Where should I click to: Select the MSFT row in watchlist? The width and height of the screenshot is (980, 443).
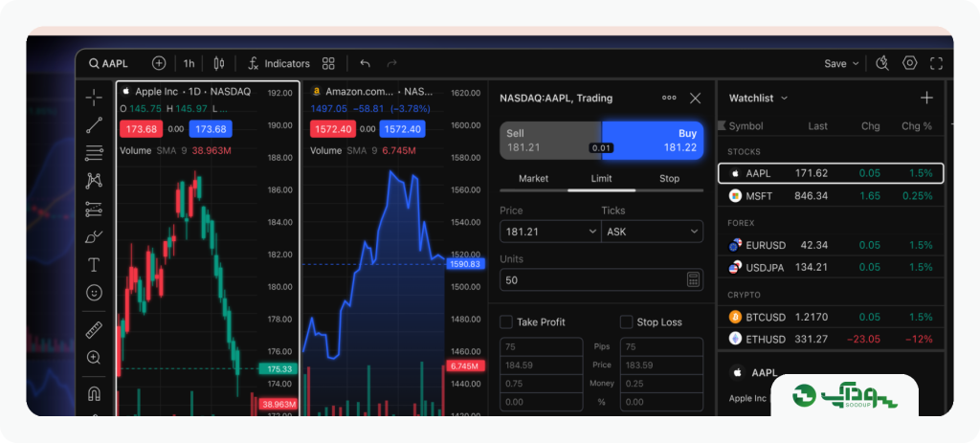point(831,196)
